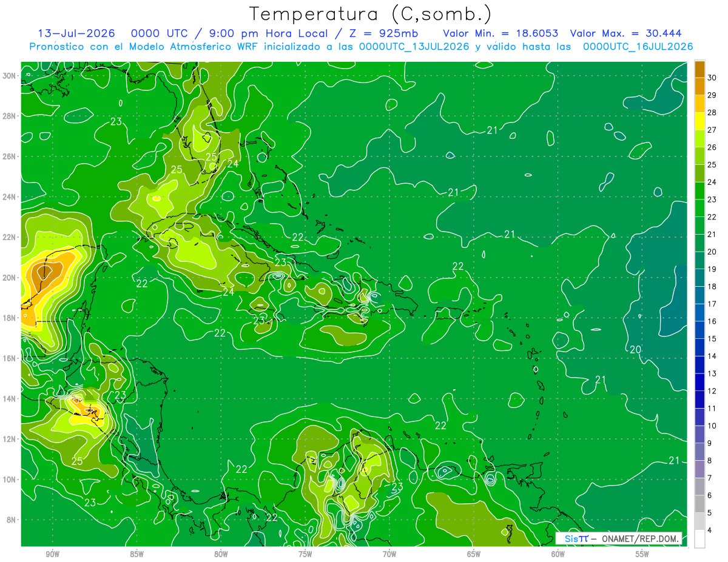Click the color scale label "7"

coord(710,478)
